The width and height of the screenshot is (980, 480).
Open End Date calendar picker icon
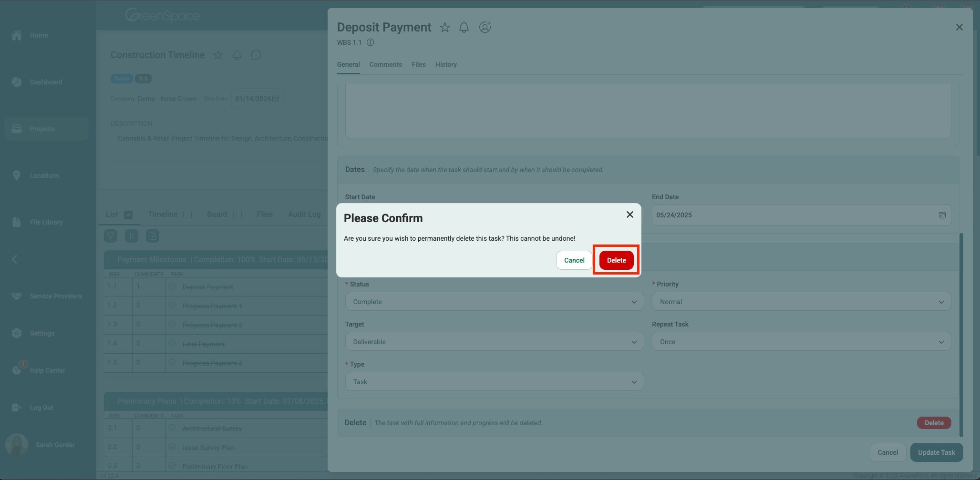click(942, 215)
